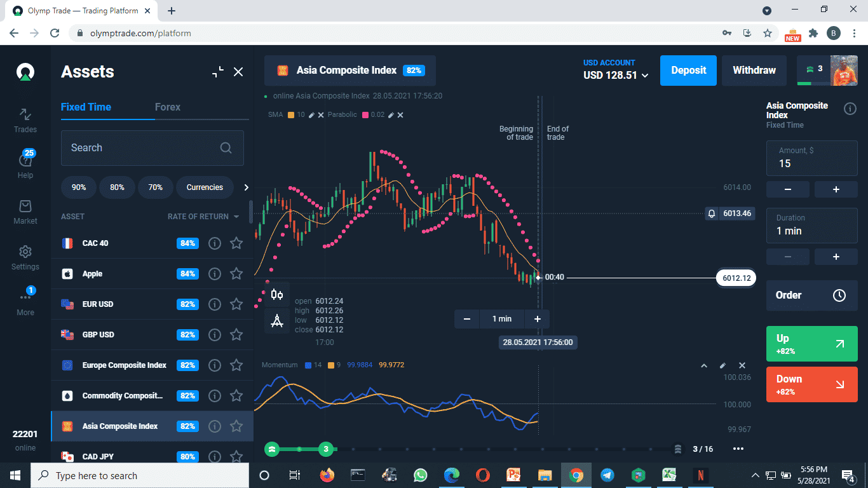This screenshot has width=868, height=488.
Task: Edit the Momentum indicator settings
Action: [x=722, y=366]
